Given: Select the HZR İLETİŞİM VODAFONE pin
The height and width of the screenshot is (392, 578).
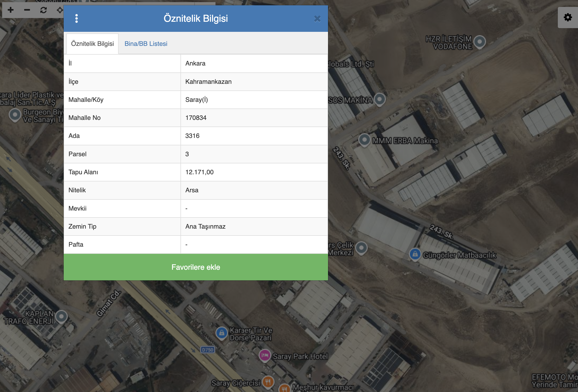Looking at the screenshot, I should click(x=480, y=41).
